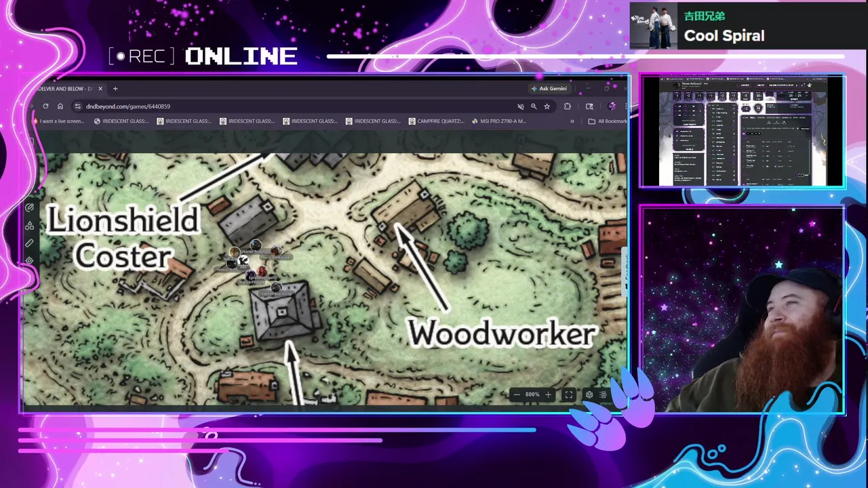
Task: Bookmark this page with the star icon
Action: [x=547, y=106]
